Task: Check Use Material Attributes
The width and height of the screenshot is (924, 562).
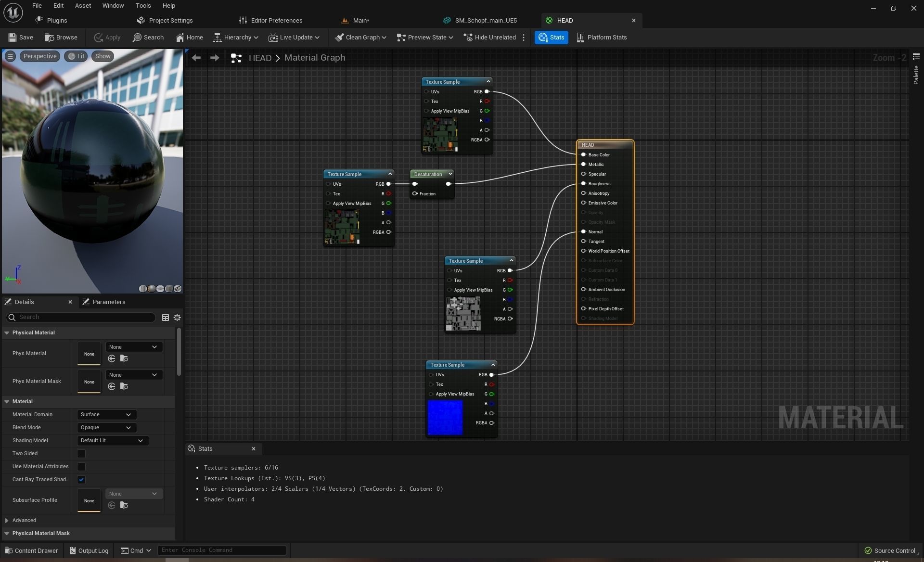Action: pyautogui.click(x=81, y=467)
